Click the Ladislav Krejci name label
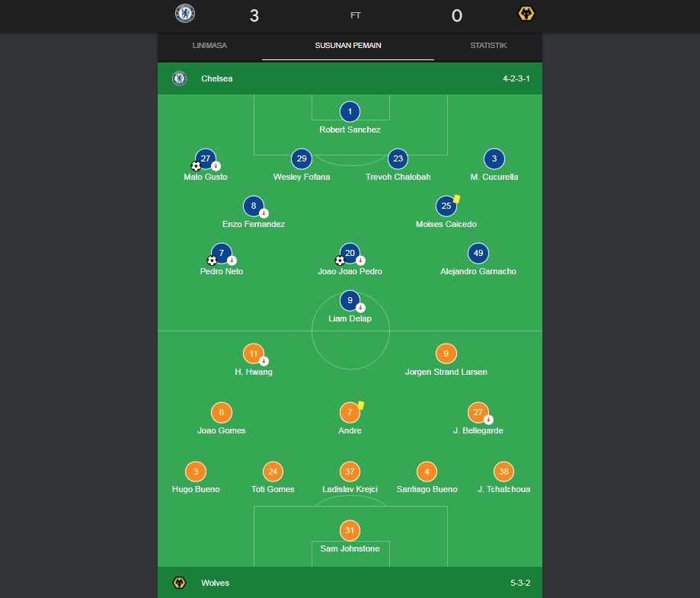The image size is (700, 598). pos(350,489)
